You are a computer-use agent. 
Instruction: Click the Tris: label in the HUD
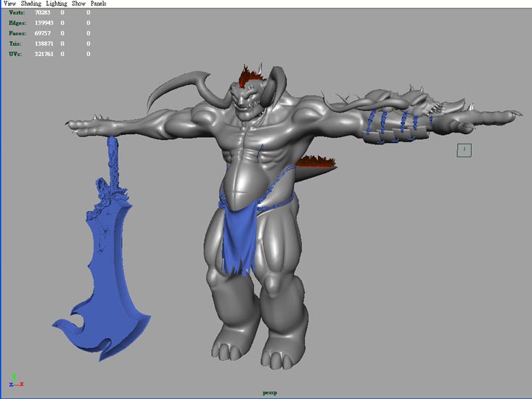tap(15, 44)
